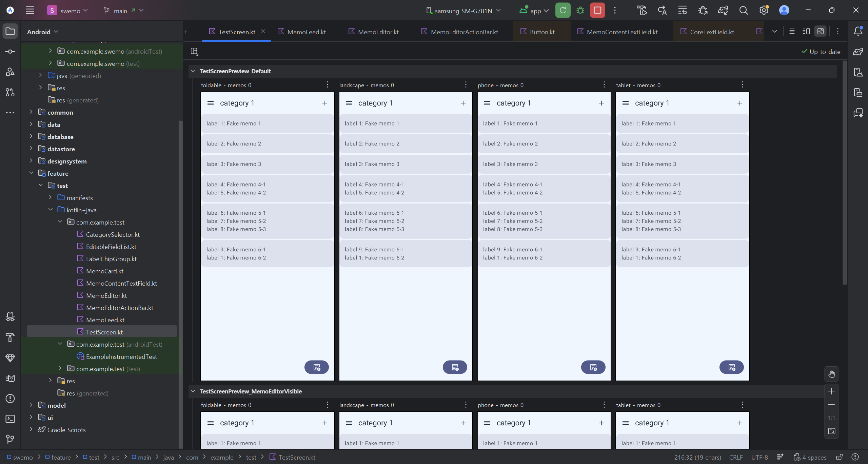Click the Debug app bug icon
This screenshot has height=464, width=868.
(580, 11)
